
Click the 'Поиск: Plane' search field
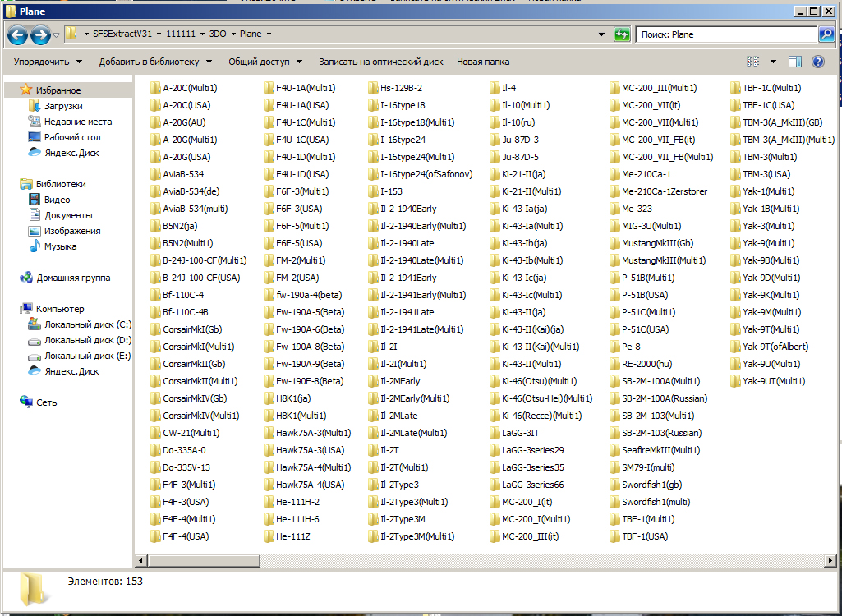(726, 34)
